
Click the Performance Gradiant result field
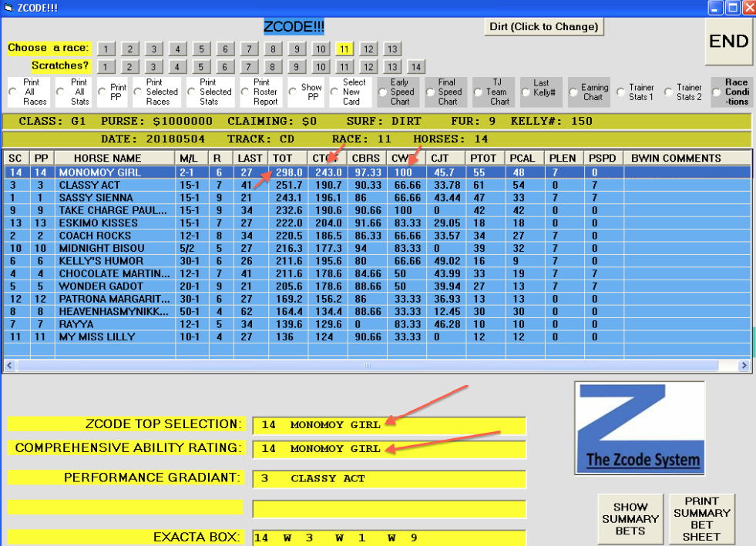[x=389, y=479]
